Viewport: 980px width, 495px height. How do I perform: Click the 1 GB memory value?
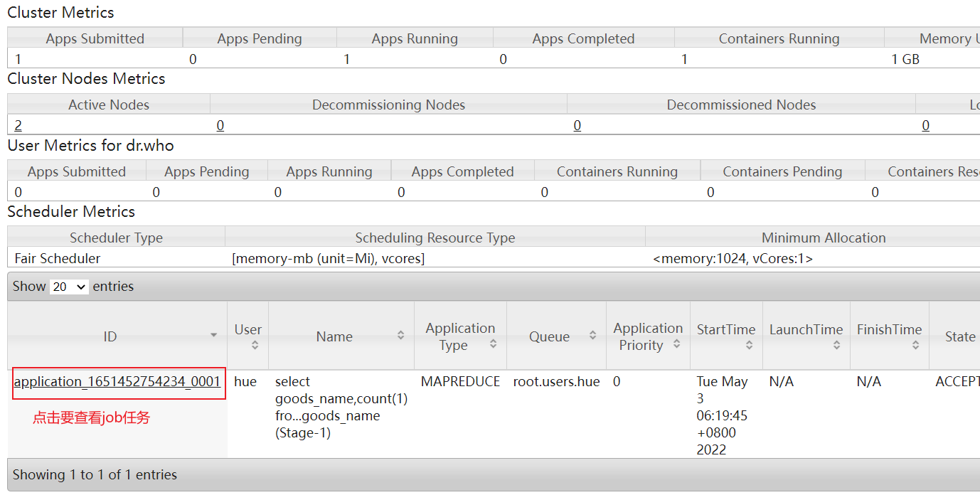click(905, 60)
